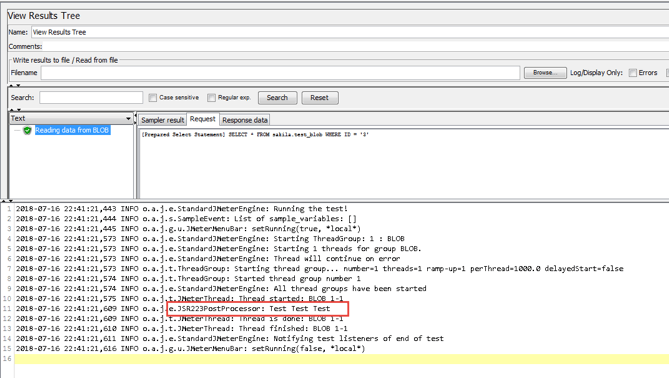
Task: Click the Browse... button
Action: pyautogui.click(x=545, y=73)
